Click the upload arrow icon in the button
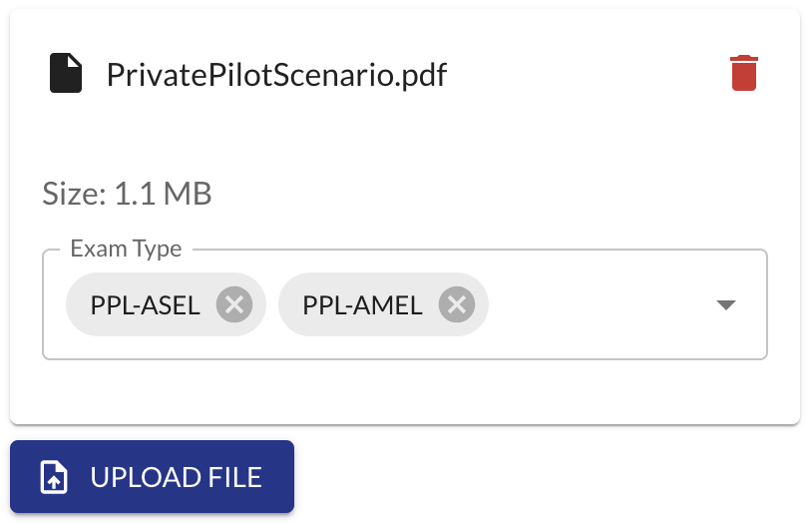Image resolution: width=812 pixels, height=523 pixels. pos(53,477)
